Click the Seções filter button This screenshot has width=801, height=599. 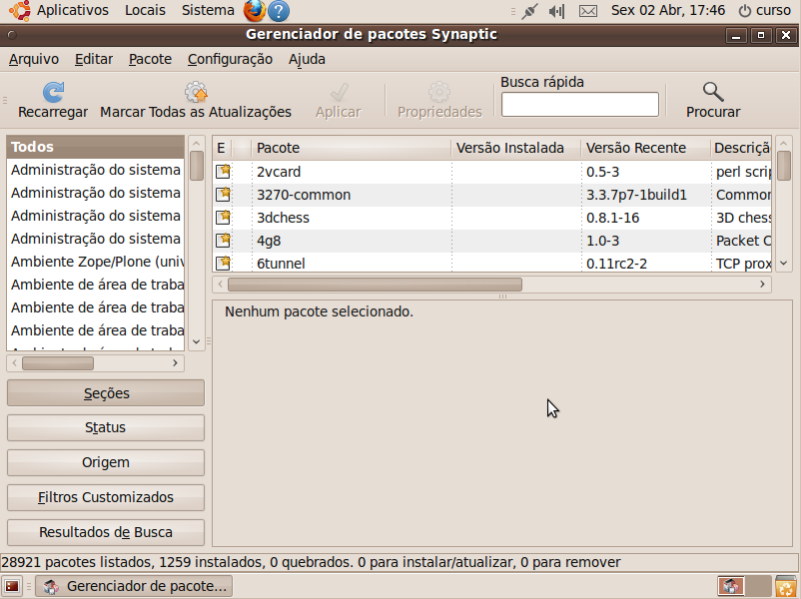(x=106, y=393)
